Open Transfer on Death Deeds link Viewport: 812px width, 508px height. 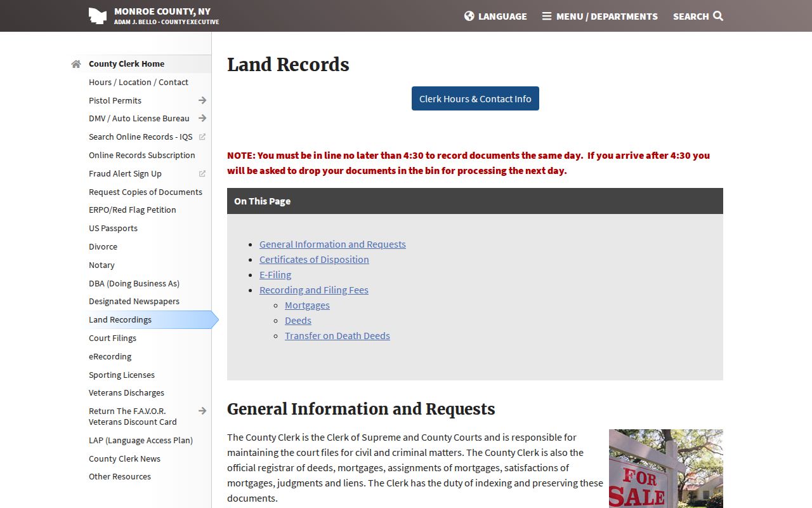pos(337,335)
